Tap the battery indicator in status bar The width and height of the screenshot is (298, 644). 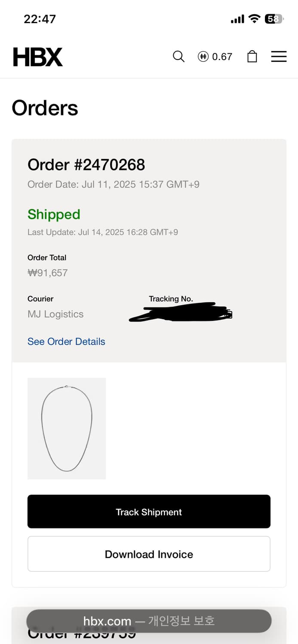point(273,19)
